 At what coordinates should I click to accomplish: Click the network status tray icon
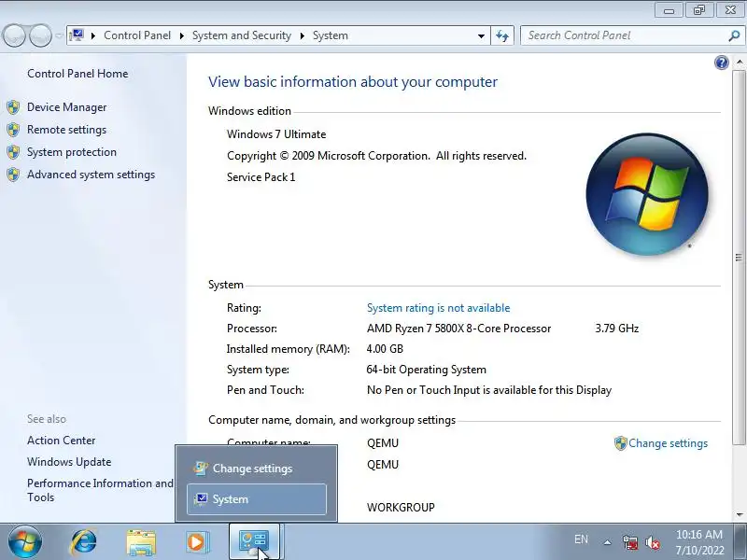tap(629, 542)
